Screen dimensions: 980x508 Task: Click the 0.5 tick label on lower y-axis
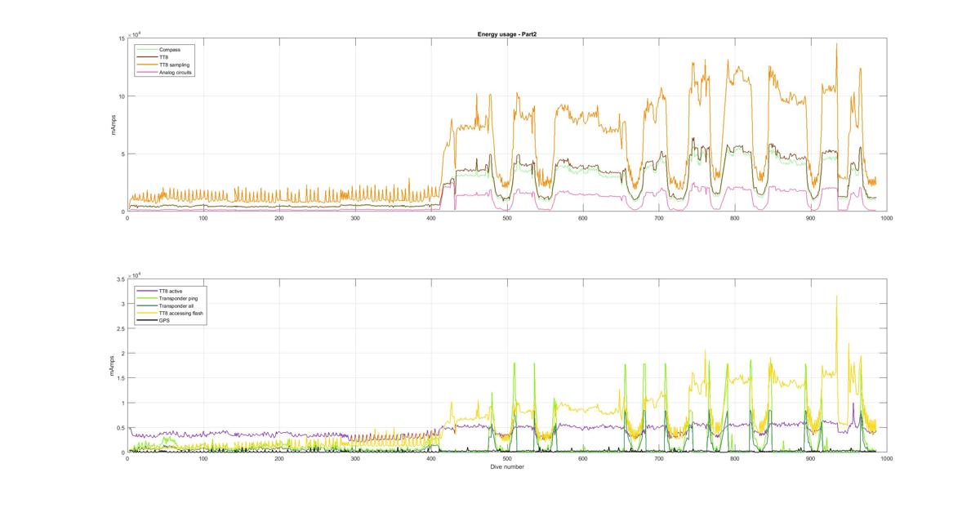click(120, 428)
